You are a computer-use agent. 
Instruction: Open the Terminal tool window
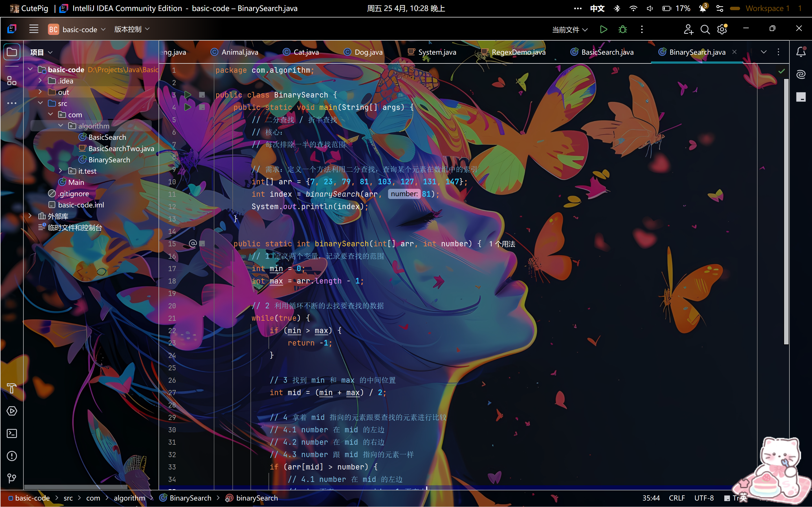[12, 433]
